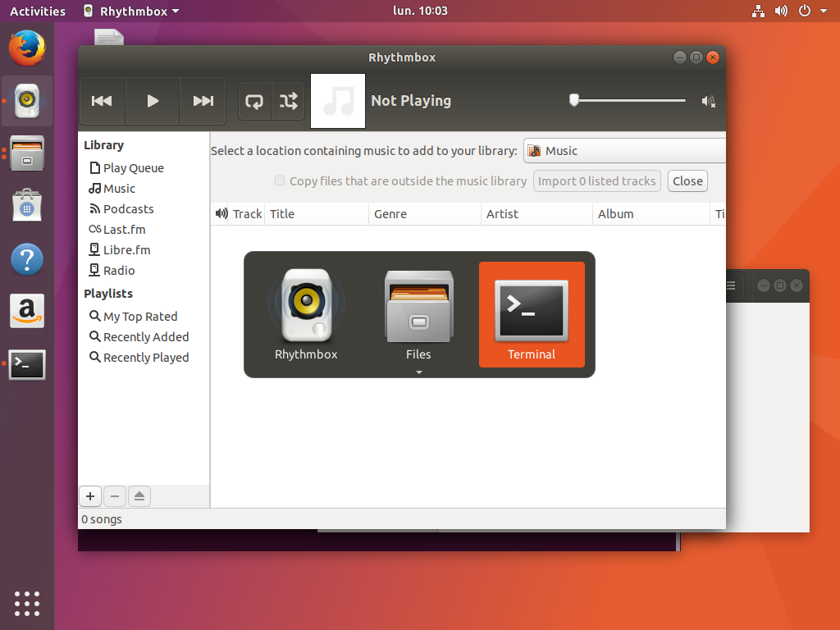Open Terminal from the dock
The image size is (840, 630).
(27, 364)
